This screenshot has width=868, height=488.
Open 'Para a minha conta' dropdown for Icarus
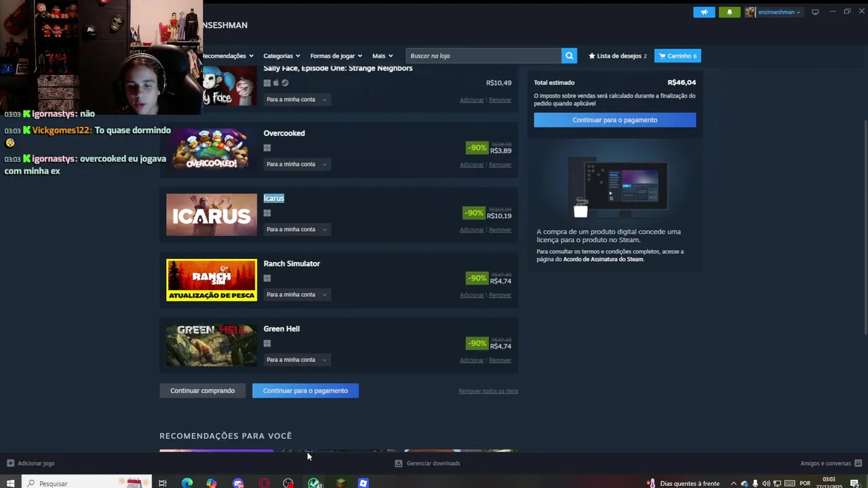(x=296, y=229)
